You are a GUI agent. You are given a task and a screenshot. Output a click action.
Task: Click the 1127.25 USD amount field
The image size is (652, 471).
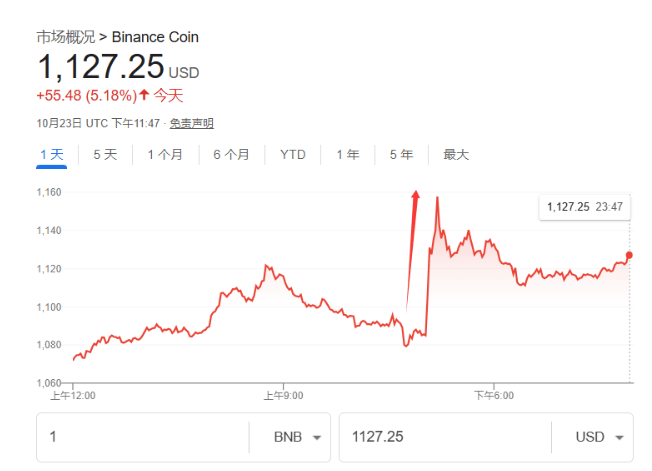tap(445, 438)
